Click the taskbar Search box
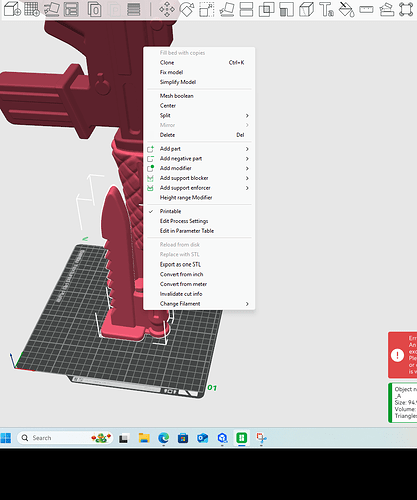 [64, 438]
